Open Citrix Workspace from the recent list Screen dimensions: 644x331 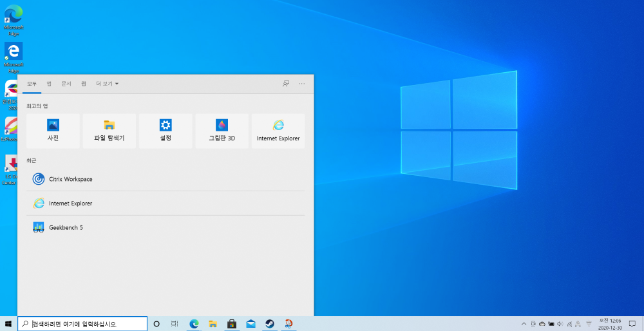point(166,179)
